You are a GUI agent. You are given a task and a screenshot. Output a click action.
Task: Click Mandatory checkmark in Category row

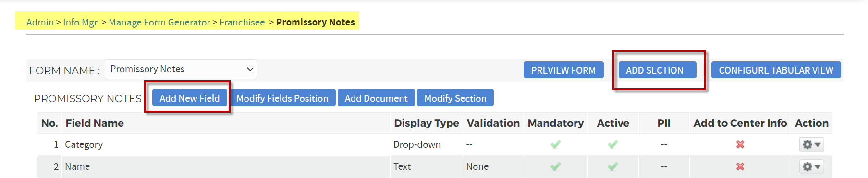(x=556, y=144)
